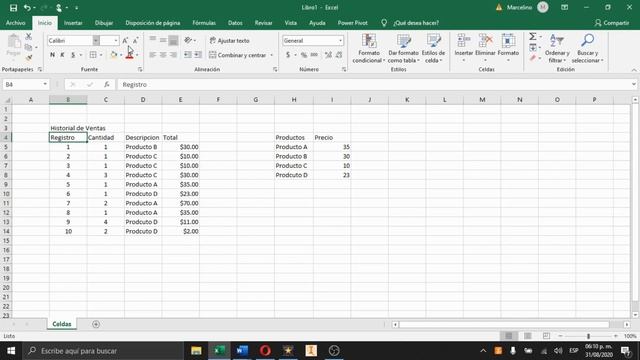
Task: Switch to Page Layout view
Action: (x=527, y=336)
